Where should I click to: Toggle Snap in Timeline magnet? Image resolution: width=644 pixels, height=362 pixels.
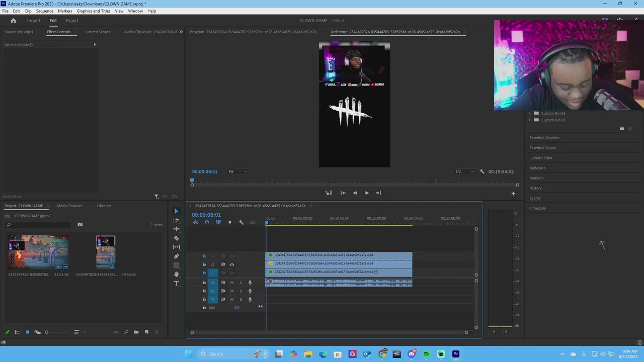[x=207, y=222]
